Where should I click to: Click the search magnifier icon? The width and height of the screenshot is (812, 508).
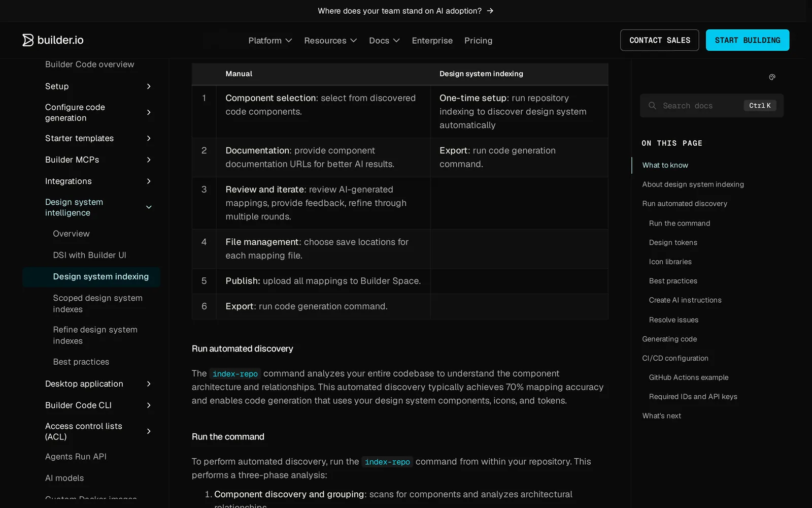tap(652, 106)
